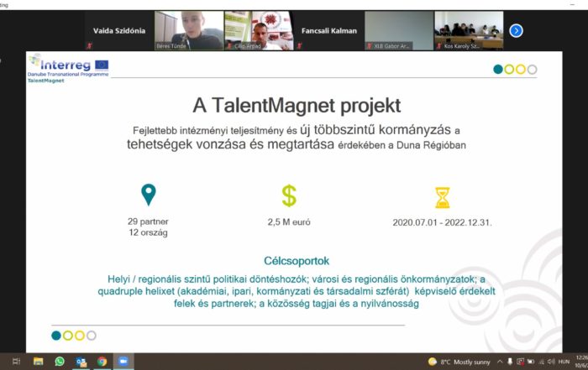Launch WhatsApp from the taskbar
Screen dimensions: 588x370
[x=60, y=361]
